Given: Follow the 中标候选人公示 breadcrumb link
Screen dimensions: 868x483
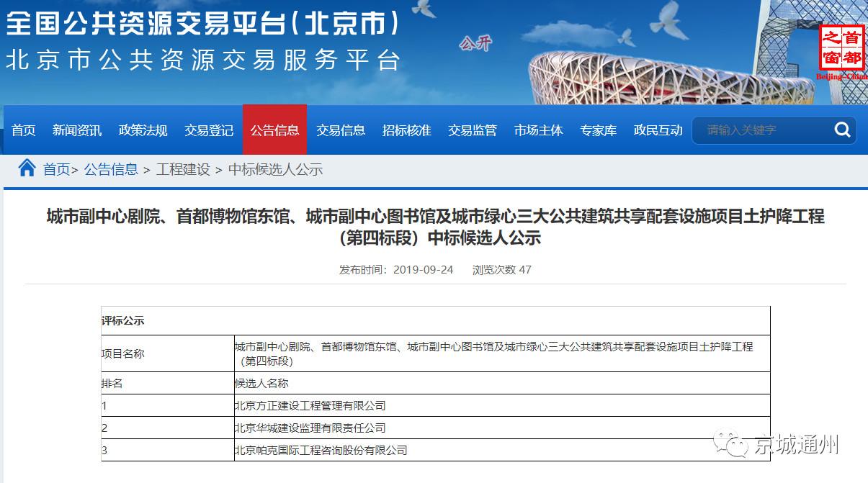Looking at the screenshot, I should [275, 170].
